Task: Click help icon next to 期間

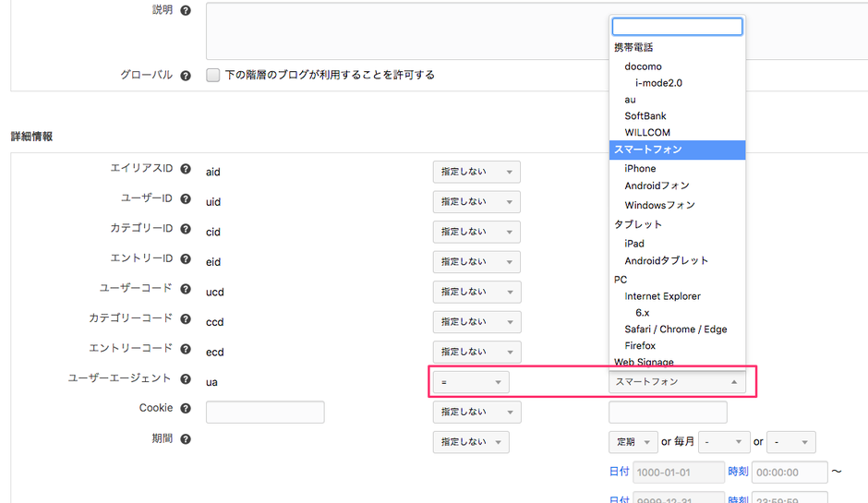Action: point(186,439)
